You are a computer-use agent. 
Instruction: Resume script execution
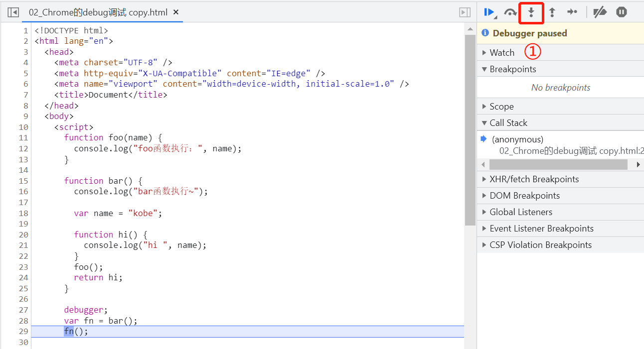point(489,12)
